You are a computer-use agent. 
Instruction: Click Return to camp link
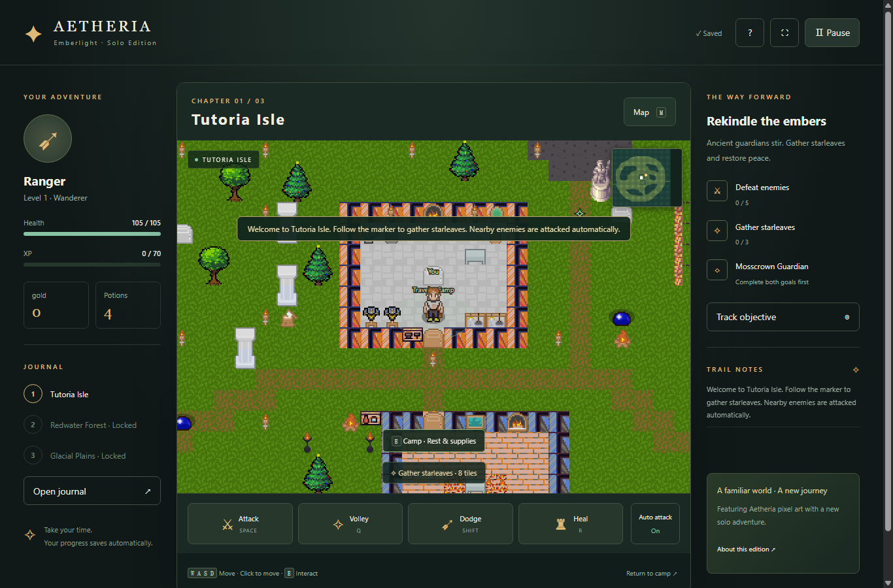(x=652, y=574)
